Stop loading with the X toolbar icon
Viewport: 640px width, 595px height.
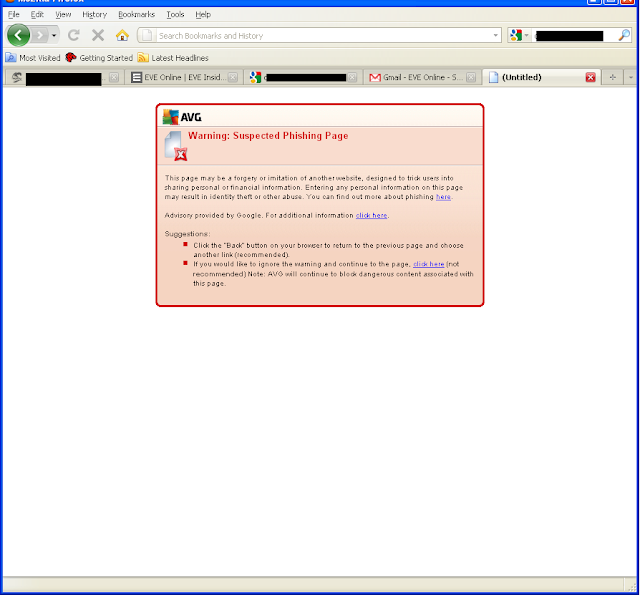click(98, 35)
